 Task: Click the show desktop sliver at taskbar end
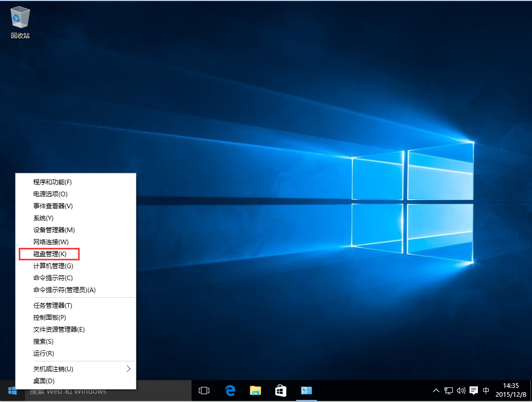[x=530, y=391]
